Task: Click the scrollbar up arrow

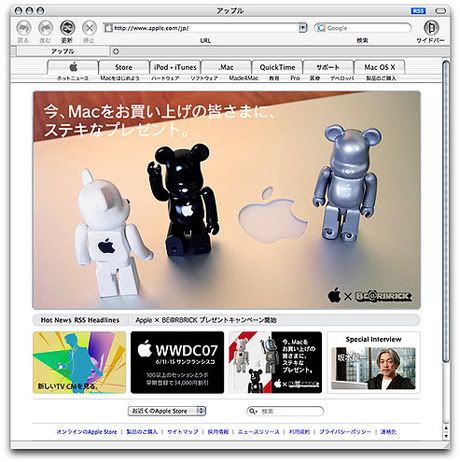Action: [446, 428]
